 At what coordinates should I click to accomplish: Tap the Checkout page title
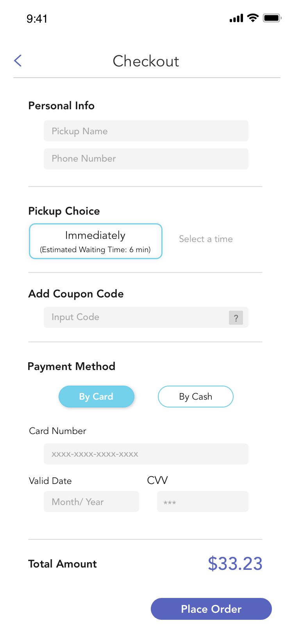pos(146,61)
